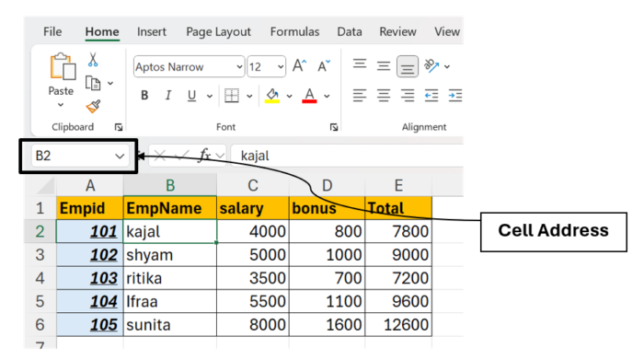644x360 pixels.
Task: Open the Aptos Narrow font dropdown
Action: pos(239,66)
